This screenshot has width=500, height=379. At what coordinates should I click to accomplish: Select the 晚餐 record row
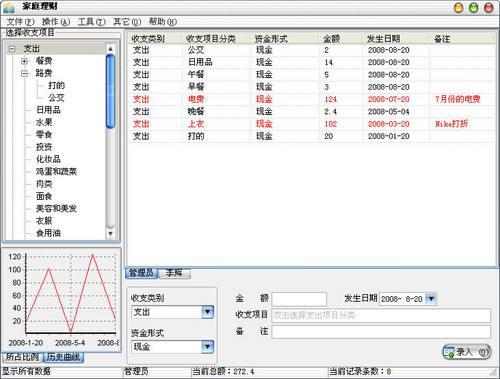coord(312,112)
